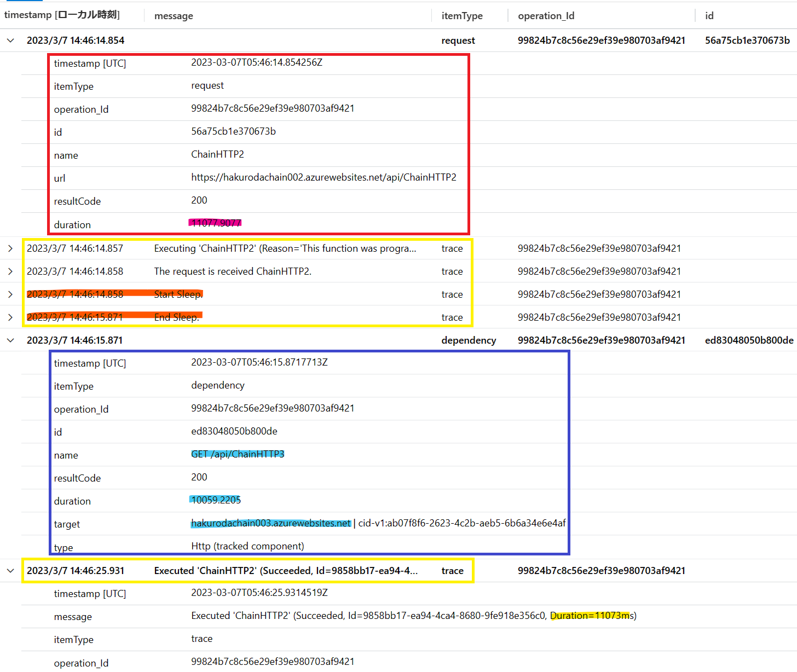
Task: Click the message column header
Action: click(174, 16)
